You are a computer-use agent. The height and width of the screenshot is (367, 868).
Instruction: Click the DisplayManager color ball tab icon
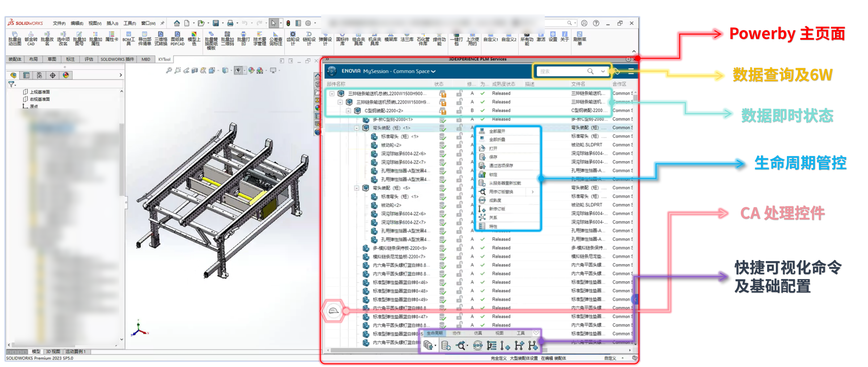pyautogui.click(x=66, y=75)
